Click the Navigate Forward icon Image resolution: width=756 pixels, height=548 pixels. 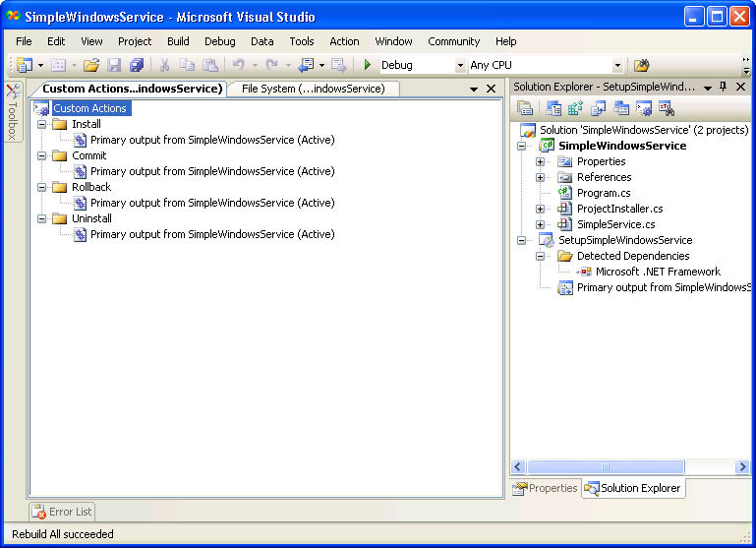[339, 65]
